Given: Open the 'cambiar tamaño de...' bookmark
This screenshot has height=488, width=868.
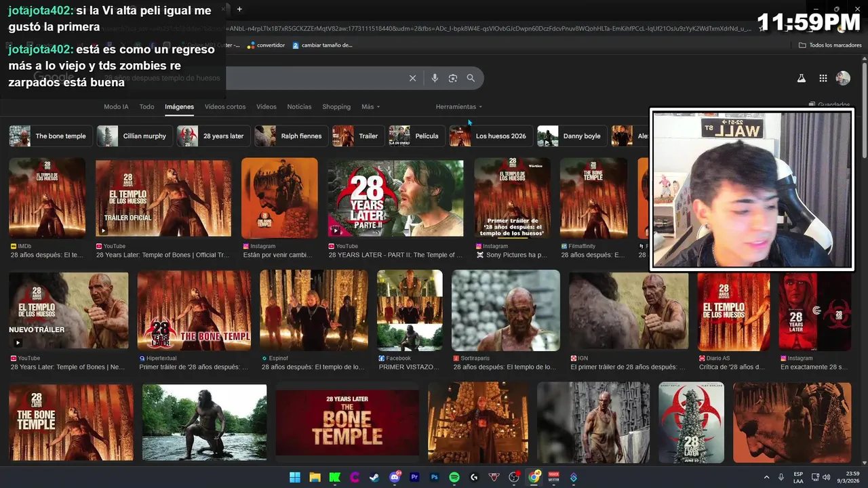Looking at the screenshot, I should point(322,45).
